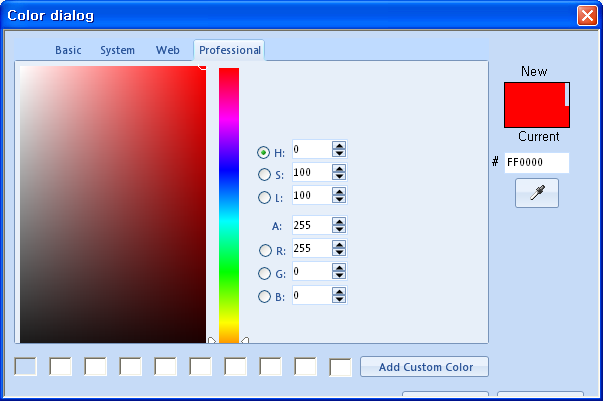Decrease the B value with down arrow

click(339, 299)
